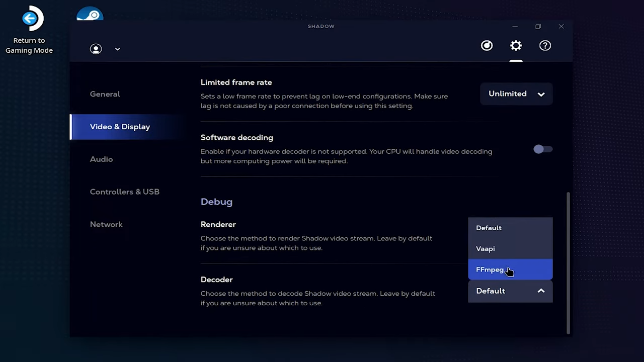
Task: Minimize the Shadow window
Action: [x=515, y=26]
